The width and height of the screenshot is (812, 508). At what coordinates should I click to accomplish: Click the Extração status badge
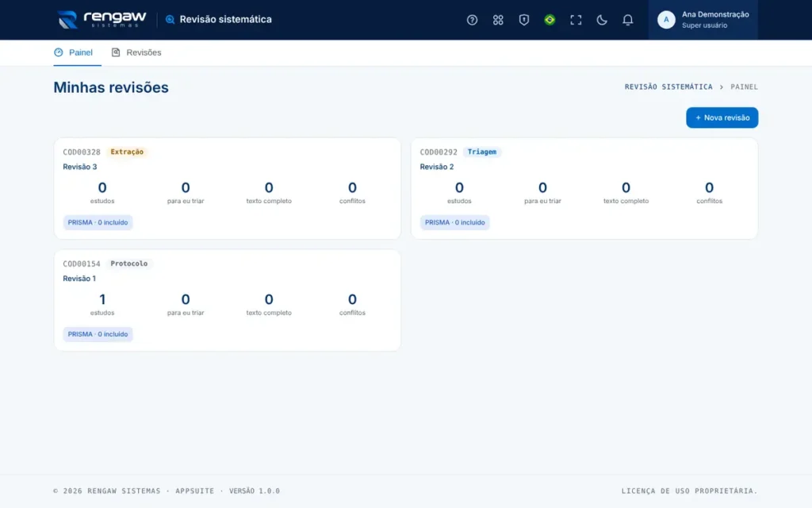tap(127, 152)
